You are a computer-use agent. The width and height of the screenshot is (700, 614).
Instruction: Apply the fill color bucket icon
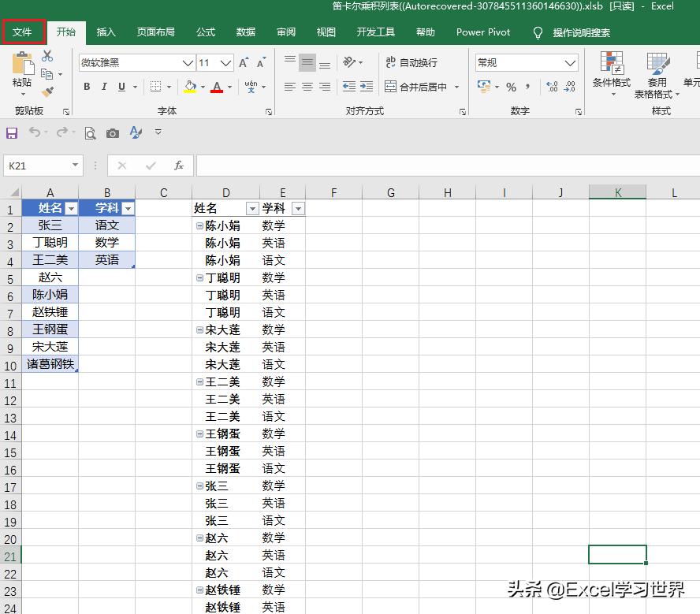click(189, 87)
